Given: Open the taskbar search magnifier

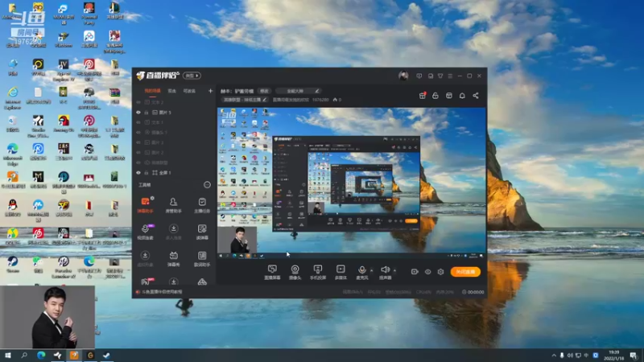Looking at the screenshot, I should [x=24, y=356].
